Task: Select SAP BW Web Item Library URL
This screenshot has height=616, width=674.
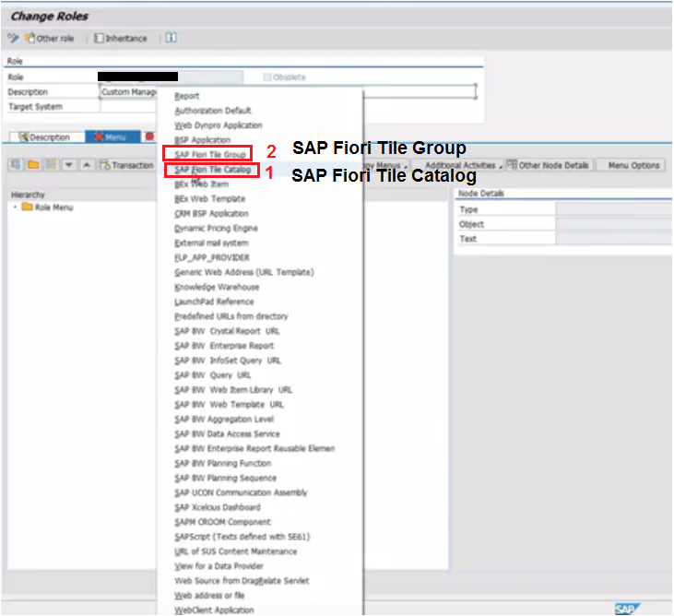Action: point(233,389)
